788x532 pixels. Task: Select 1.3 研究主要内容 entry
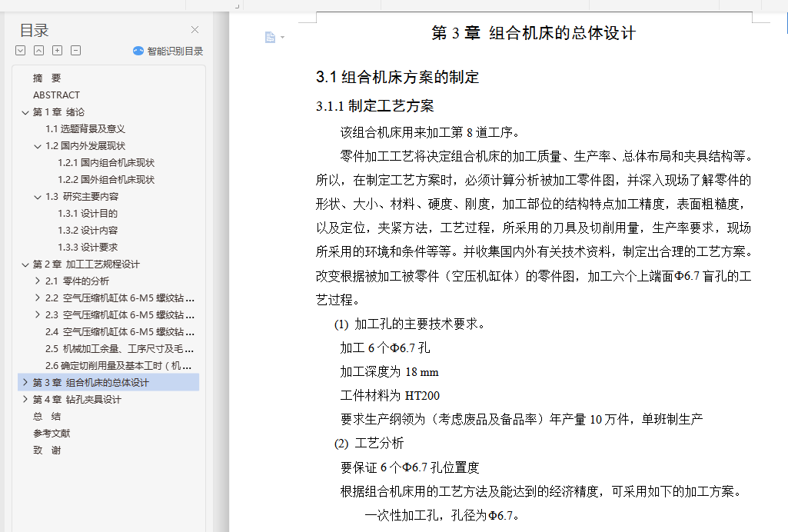[x=82, y=196]
